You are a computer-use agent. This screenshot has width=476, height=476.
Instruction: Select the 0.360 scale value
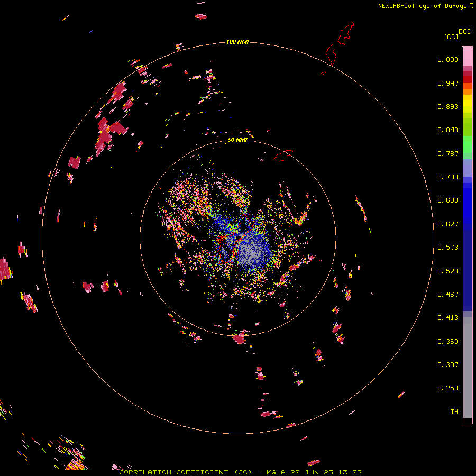(x=448, y=342)
